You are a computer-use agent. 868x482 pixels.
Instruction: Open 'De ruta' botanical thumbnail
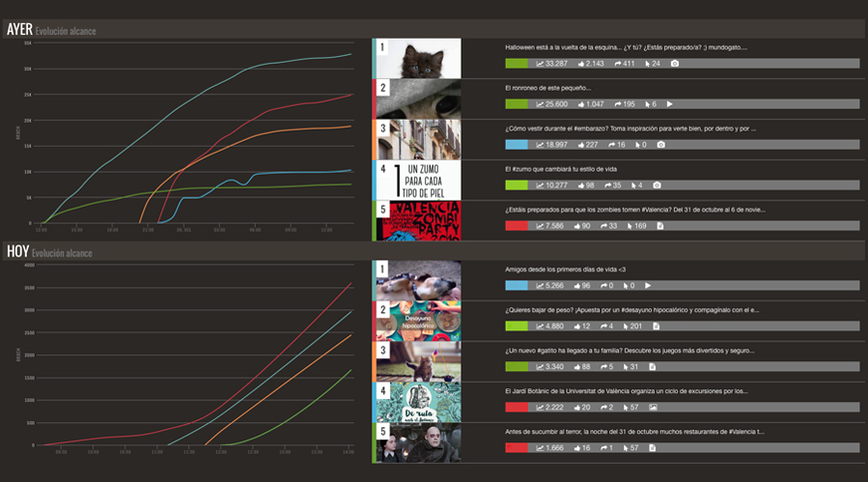tap(419, 402)
